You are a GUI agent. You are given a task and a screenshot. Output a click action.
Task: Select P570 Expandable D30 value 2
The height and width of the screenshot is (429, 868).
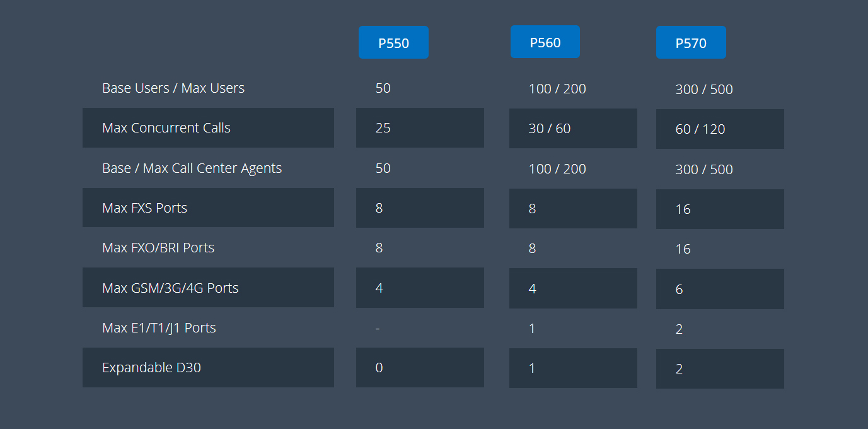tap(679, 369)
